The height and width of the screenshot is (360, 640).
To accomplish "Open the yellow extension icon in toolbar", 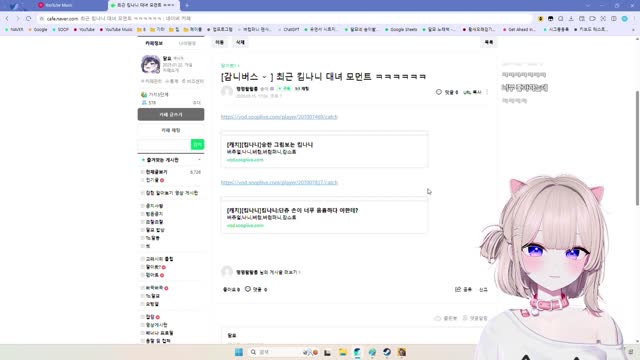I will click(x=540, y=19).
